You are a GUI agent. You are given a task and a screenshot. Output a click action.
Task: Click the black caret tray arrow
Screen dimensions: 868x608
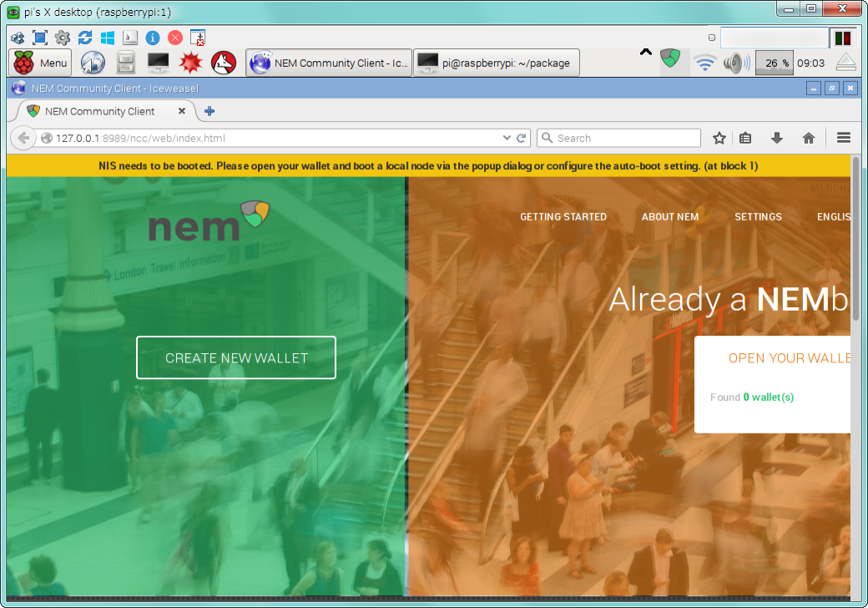645,52
